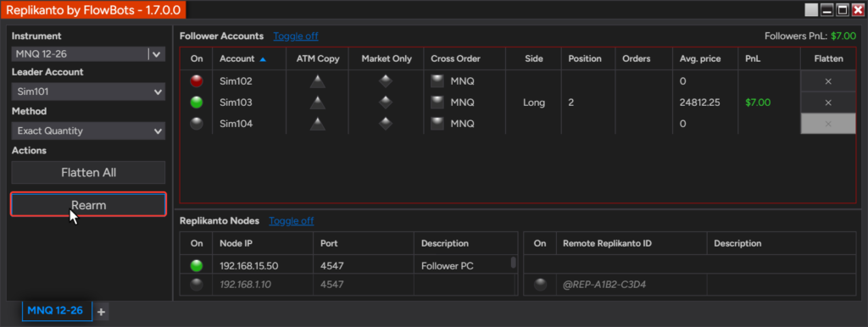Click the Sim104 flatten X button
Viewport: 868px width, 327px height.
pos(828,124)
